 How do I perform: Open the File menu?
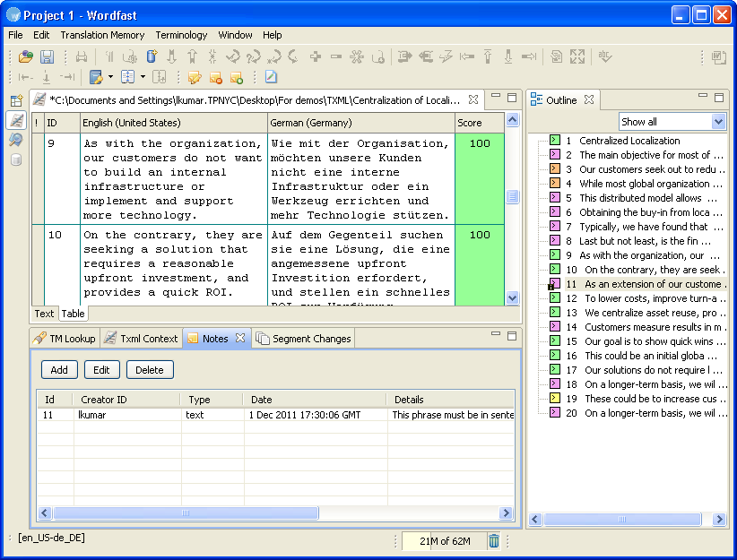[15, 35]
